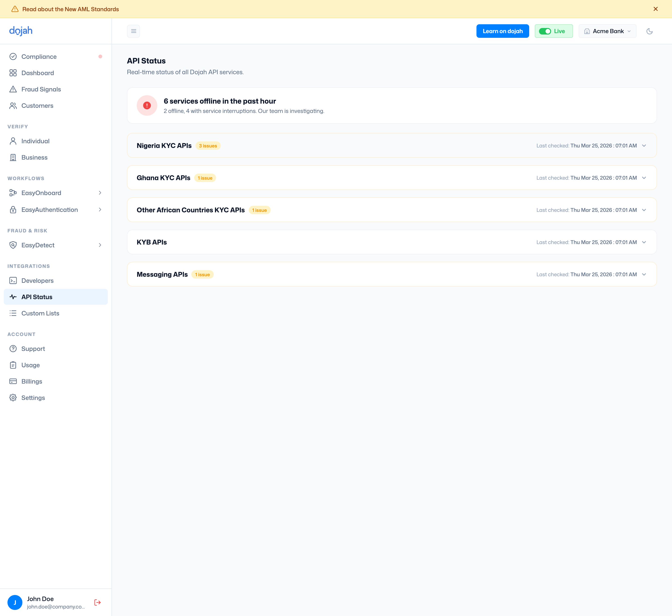The width and height of the screenshot is (672, 616).
Task: Navigate to Customers
Action: [56, 106]
